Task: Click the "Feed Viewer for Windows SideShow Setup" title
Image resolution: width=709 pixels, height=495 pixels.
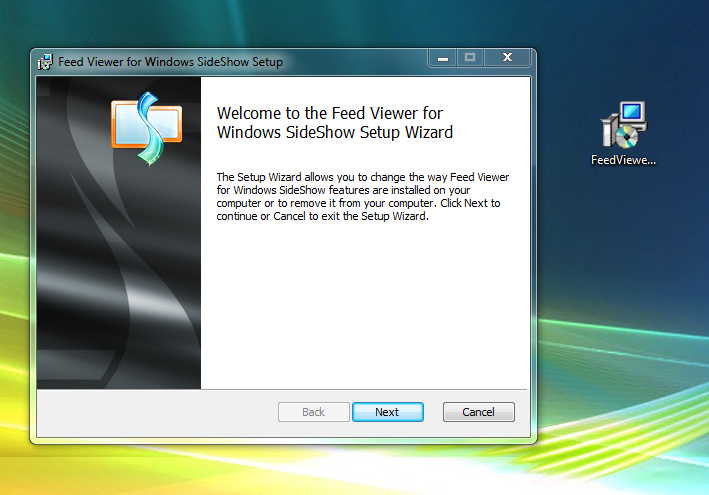Action: (170, 62)
